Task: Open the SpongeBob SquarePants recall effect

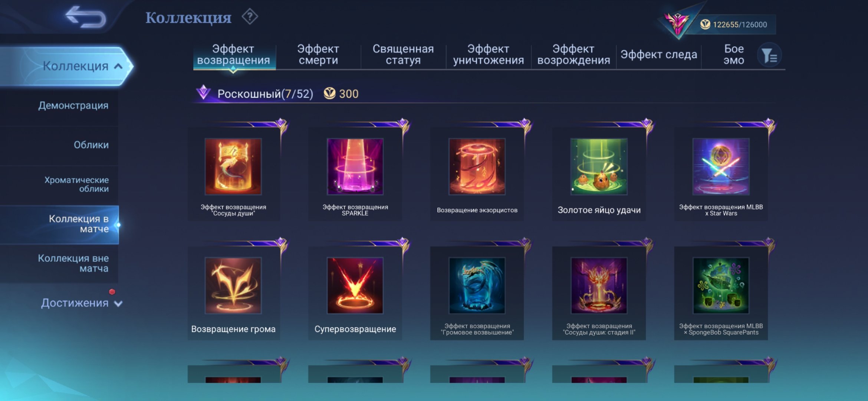Action: (x=721, y=286)
